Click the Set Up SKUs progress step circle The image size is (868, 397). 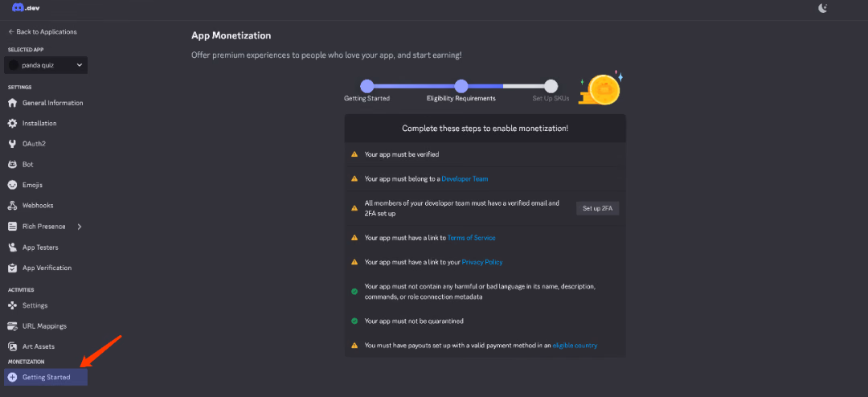click(x=551, y=86)
